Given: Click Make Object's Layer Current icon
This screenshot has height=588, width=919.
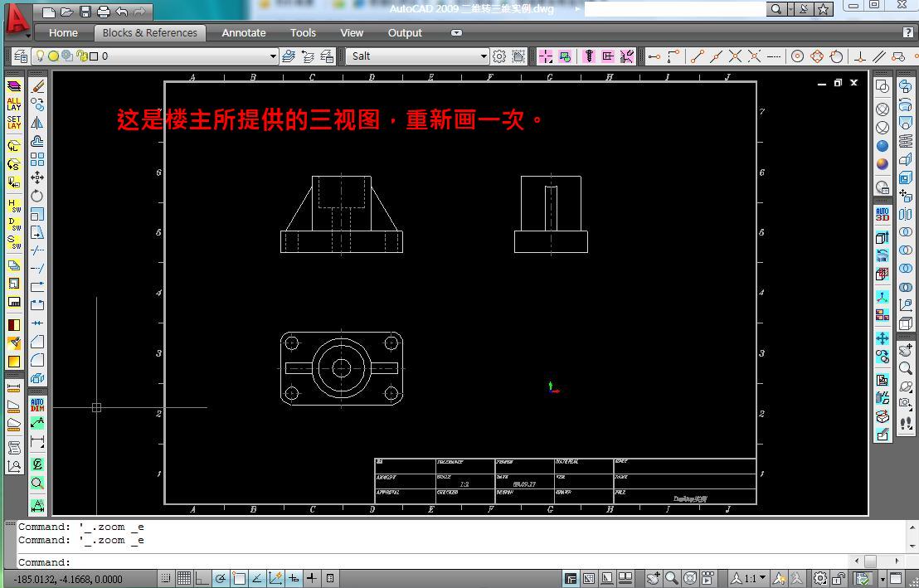Looking at the screenshot, I should [x=288, y=56].
